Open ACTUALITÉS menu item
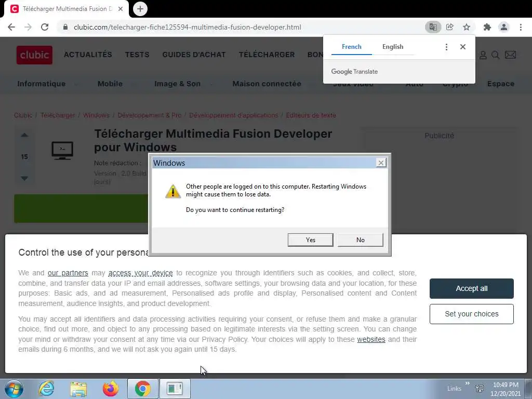This screenshot has height=399, width=532. tap(88, 55)
